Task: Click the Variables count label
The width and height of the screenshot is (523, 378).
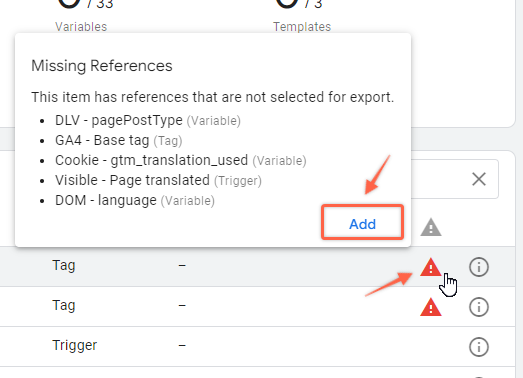Action: pos(81,27)
